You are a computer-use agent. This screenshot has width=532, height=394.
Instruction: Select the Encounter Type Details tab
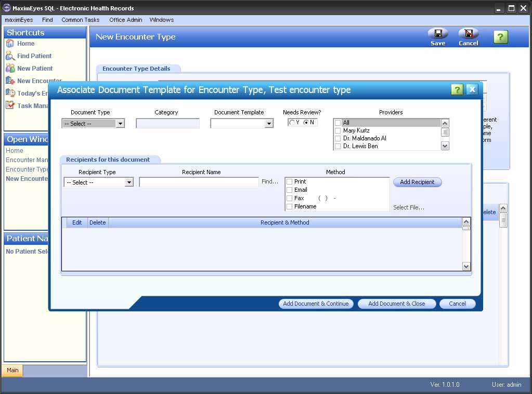pos(136,69)
